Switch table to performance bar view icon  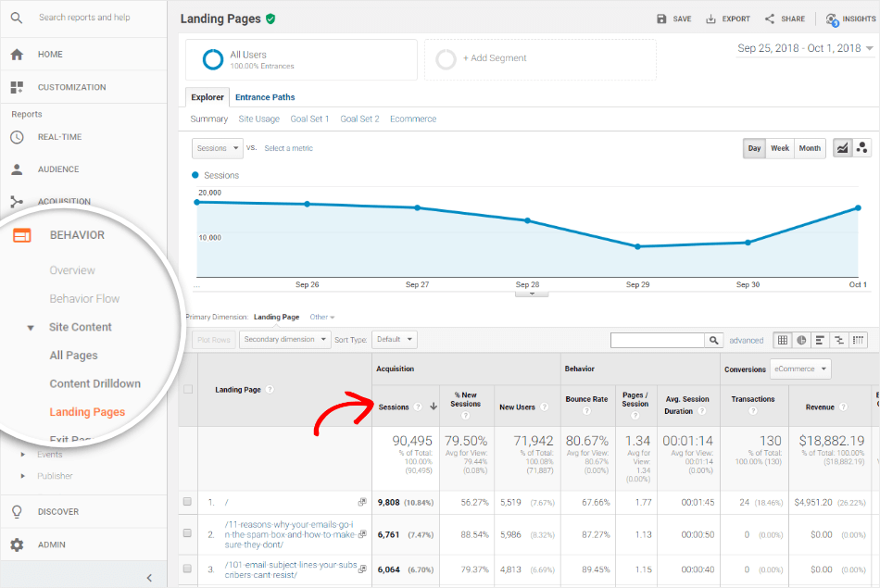pyautogui.click(x=821, y=340)
